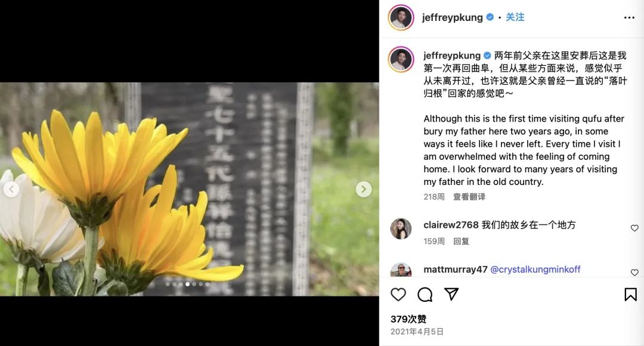Screen dimensions: 644x346
Task: Click jeffreypkung username in caption
Action: (452, 55)
